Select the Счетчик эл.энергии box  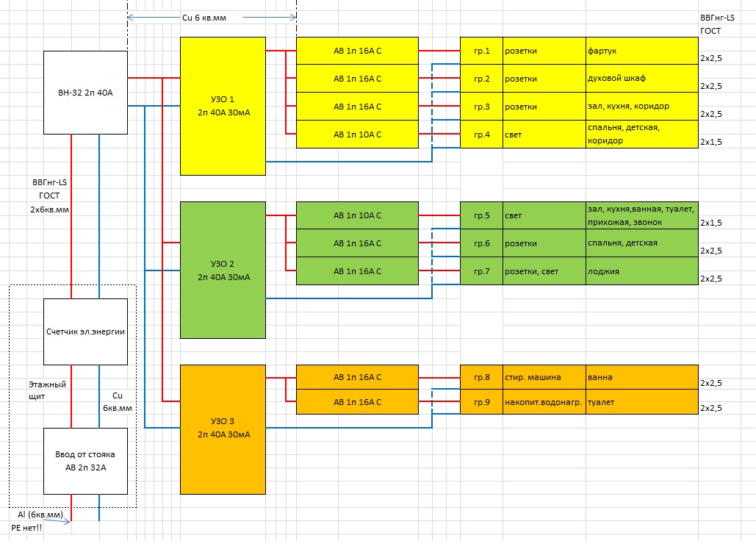pyautogui.click(x=85, y=332)
